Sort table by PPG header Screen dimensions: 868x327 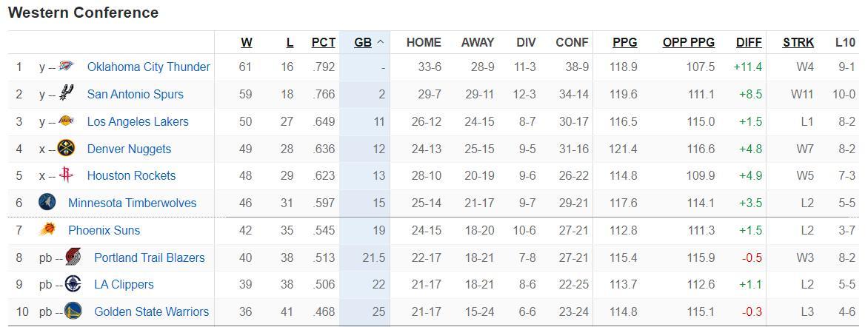pyautogui.click(x=624, y=42)
